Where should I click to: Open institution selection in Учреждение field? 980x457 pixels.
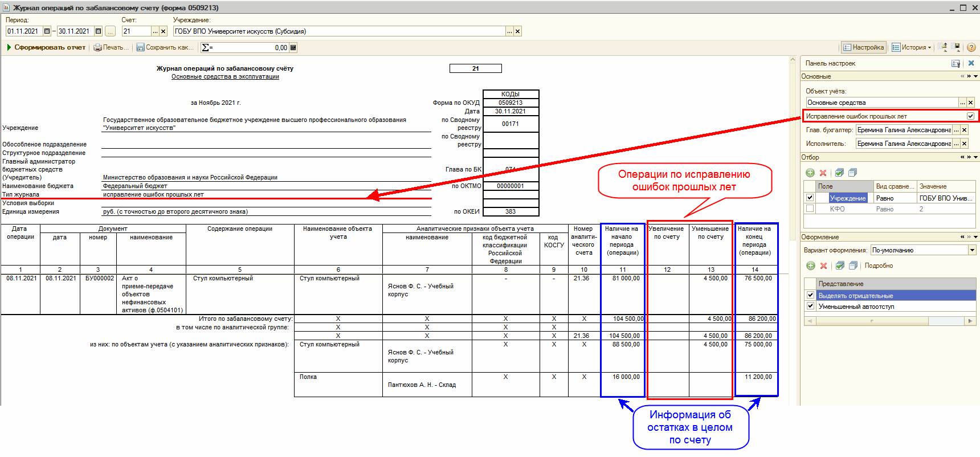pos(509,31)
